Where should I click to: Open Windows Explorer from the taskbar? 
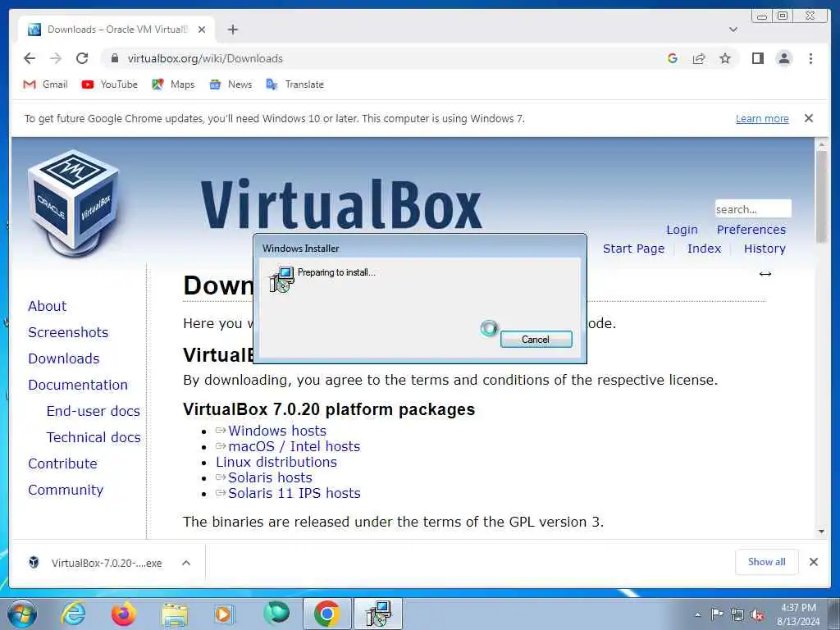(x=175, y=614)
